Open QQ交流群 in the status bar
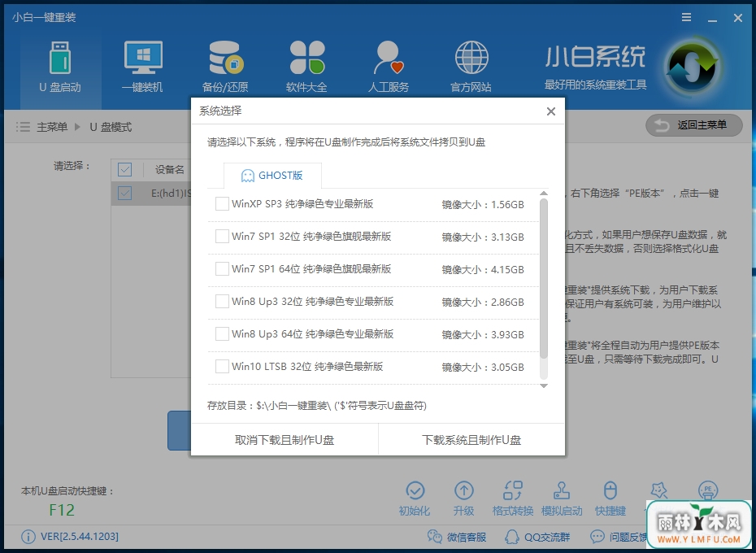Screen dimensions: 756x553 [x=537, y=537]
